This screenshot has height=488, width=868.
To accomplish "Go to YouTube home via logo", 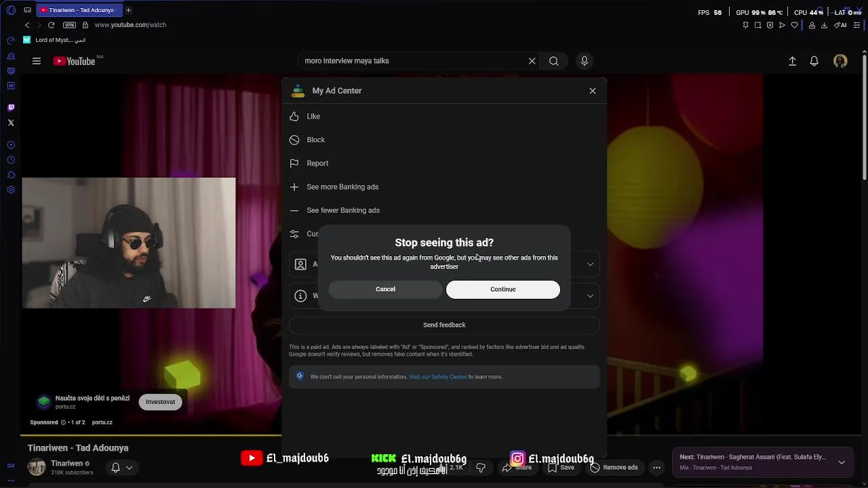I will click(75, 61).
